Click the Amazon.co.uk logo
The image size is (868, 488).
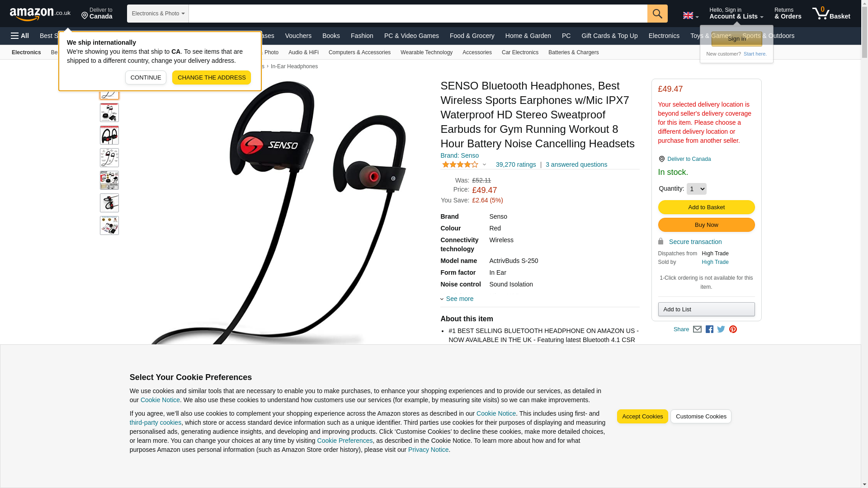[40, 14]
